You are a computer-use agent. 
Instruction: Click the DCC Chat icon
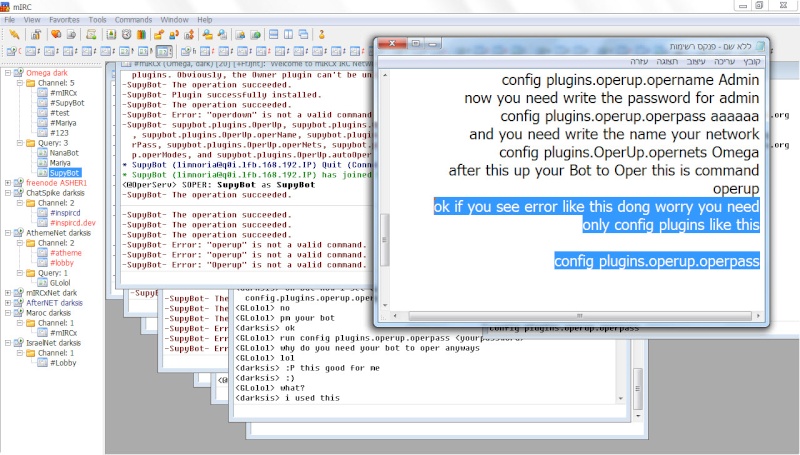(174, 35)
